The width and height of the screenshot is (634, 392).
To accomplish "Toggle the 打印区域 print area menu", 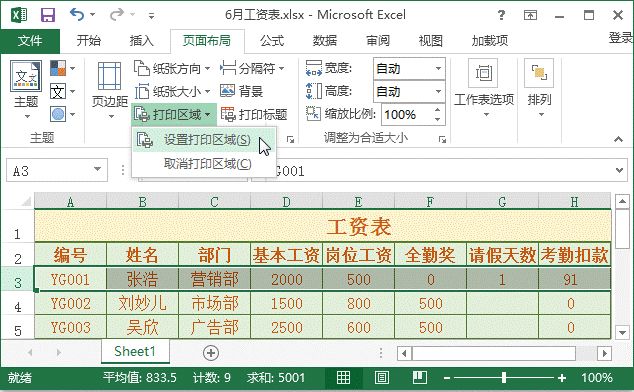I will click(x=174, y=114).
